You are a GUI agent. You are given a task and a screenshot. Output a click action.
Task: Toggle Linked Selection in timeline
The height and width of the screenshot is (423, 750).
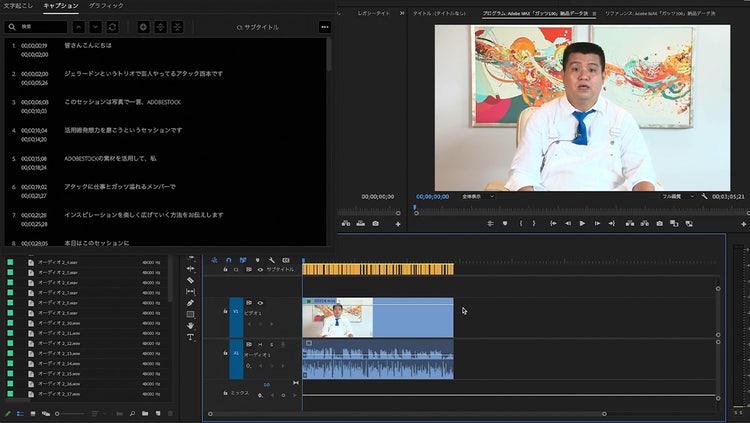pyautogui.click(x=243, y=260)
